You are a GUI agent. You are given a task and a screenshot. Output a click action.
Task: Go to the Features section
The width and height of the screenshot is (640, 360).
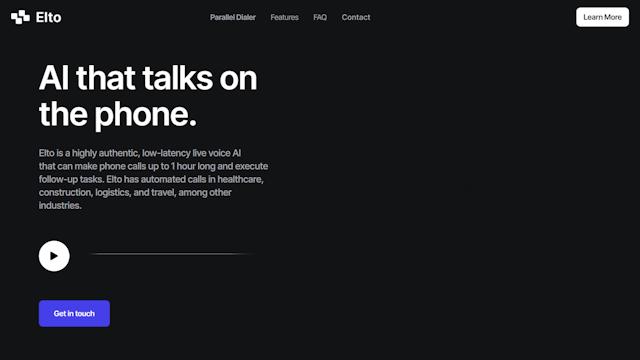pyautogui.click(x=284, y=17)
